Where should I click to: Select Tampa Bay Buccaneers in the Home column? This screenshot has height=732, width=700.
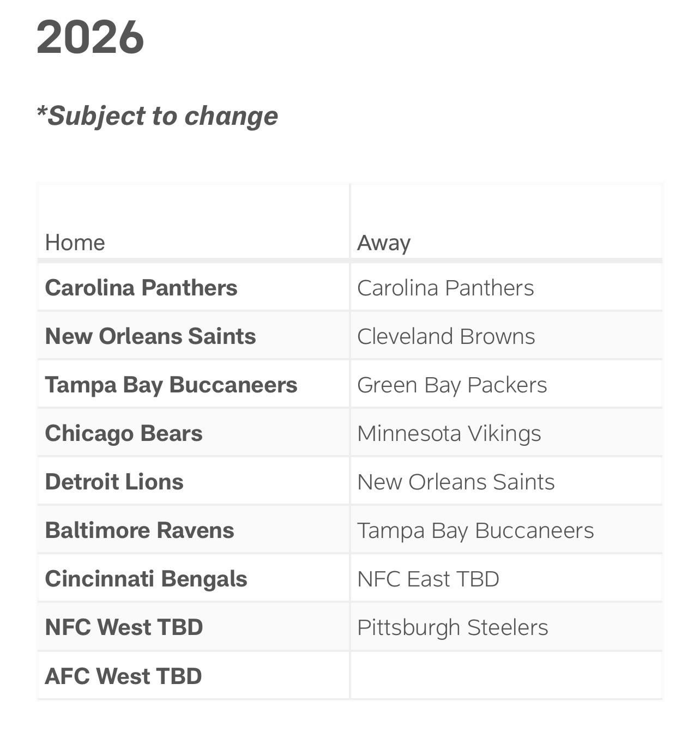click(x=171, y=385)
